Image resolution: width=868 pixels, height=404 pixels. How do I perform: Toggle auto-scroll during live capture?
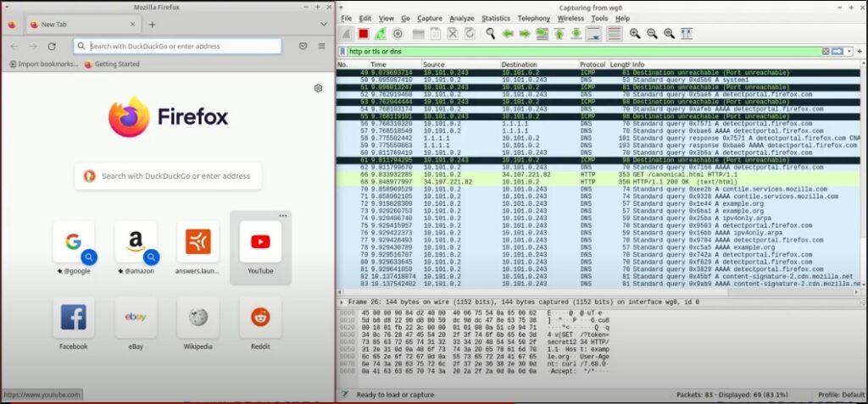tap(593, 34)
